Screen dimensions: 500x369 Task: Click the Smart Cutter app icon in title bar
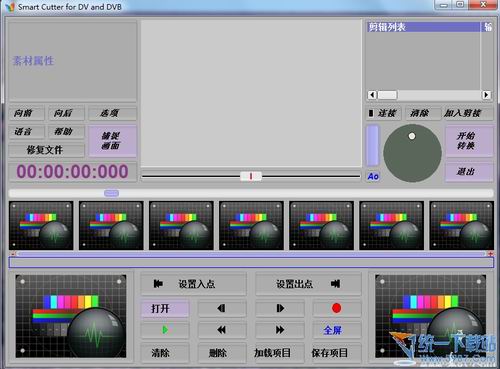pyautogui.click(x=10, y=7)
